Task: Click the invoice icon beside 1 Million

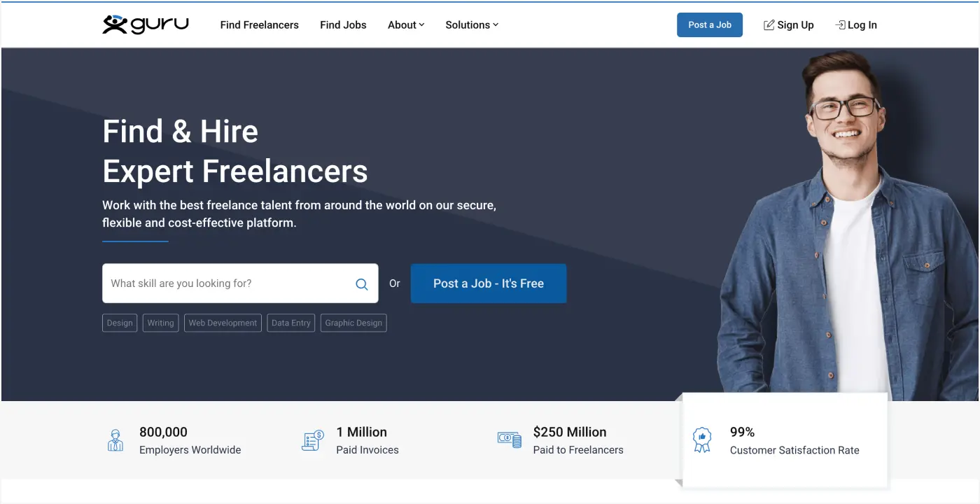Action: click(x=313, y=440)
